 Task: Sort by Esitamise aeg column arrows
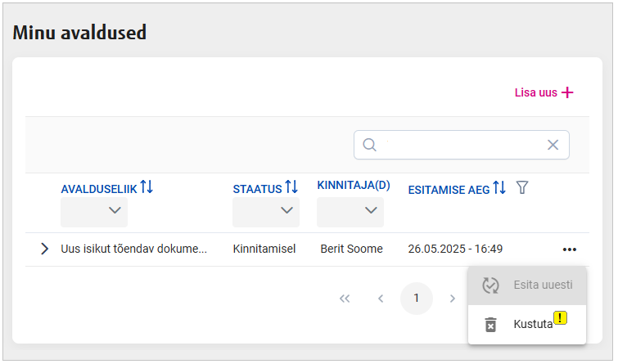click(499, 188)
